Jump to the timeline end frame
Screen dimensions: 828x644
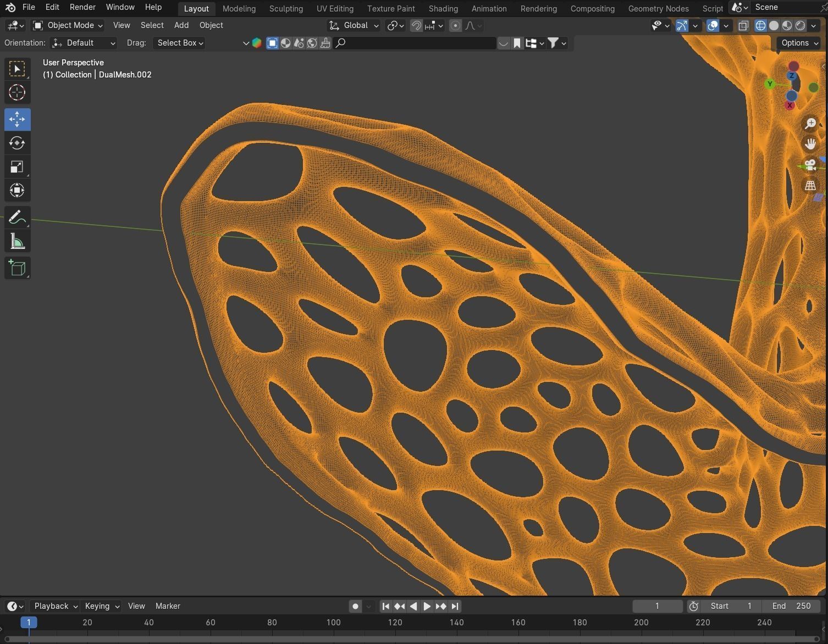(455, 606)
